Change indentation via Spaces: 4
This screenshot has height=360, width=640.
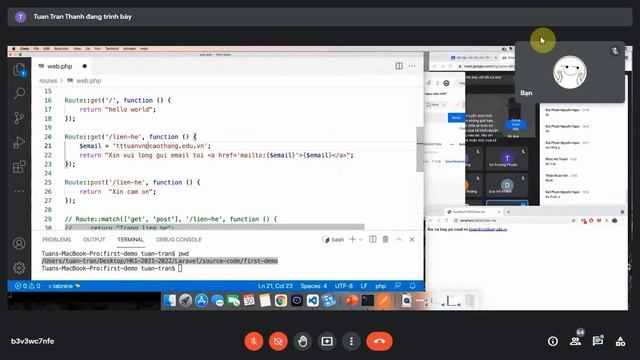[313, 286]
